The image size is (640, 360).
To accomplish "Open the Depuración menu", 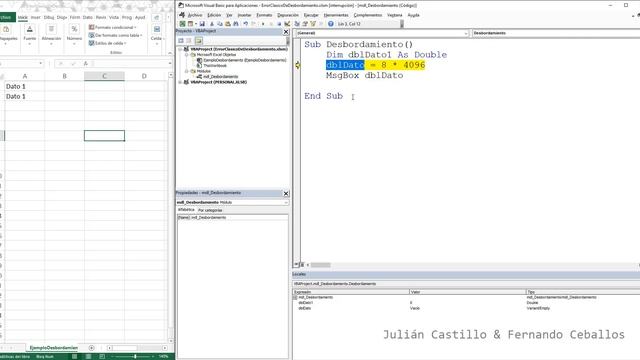I will [x=288, y=15].
